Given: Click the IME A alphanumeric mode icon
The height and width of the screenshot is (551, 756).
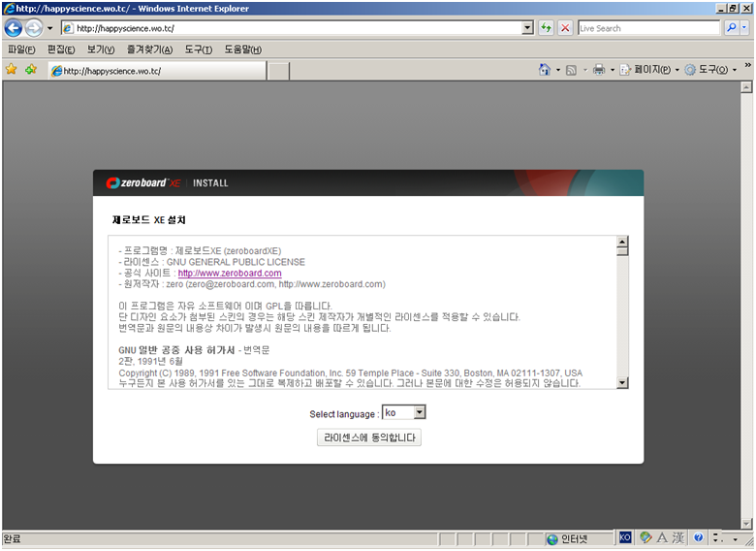Looking at the screenshot, I should (662, 537).
